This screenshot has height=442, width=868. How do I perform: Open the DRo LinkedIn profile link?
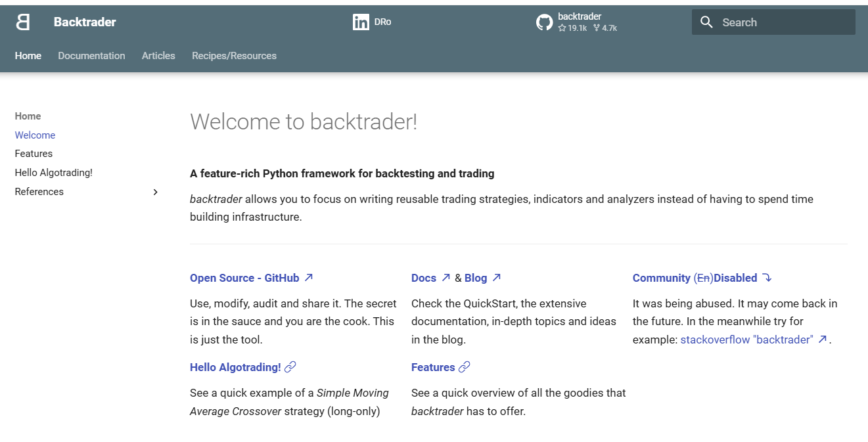pyautogui.click(x=382, y=22)
